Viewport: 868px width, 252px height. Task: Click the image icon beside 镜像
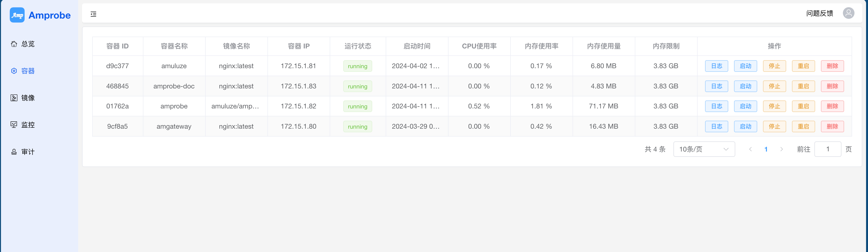coord(14,98)
